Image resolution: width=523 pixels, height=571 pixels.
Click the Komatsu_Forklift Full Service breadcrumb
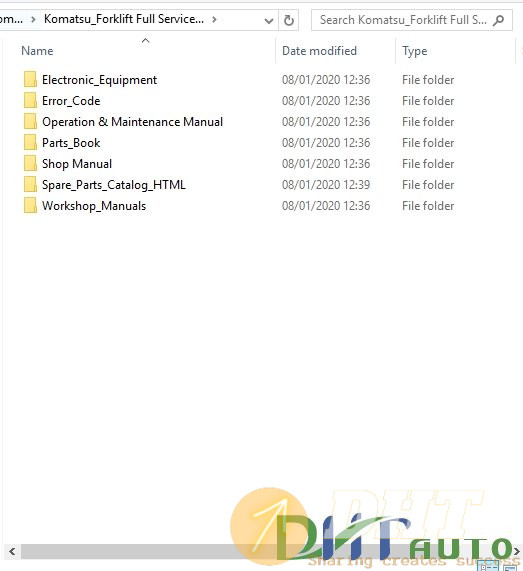point(124,19)
